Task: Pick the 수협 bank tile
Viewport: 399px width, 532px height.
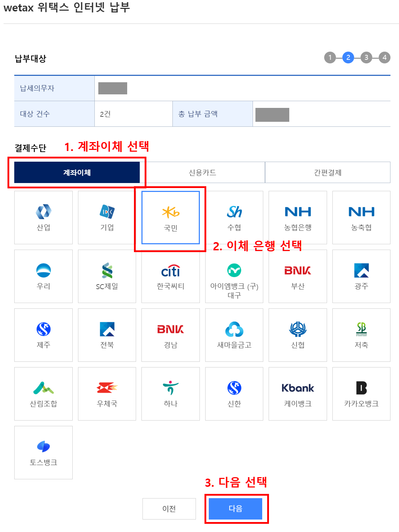Action: click(234, 218)
